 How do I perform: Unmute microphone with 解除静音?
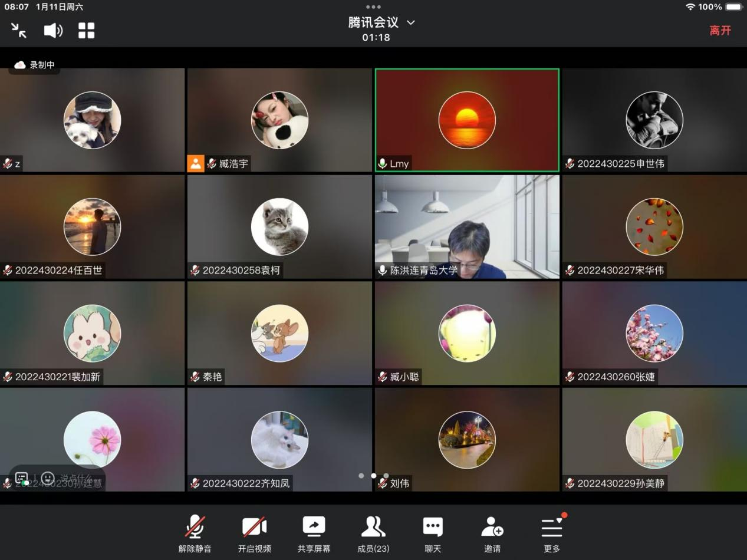[x=195, y=533]
